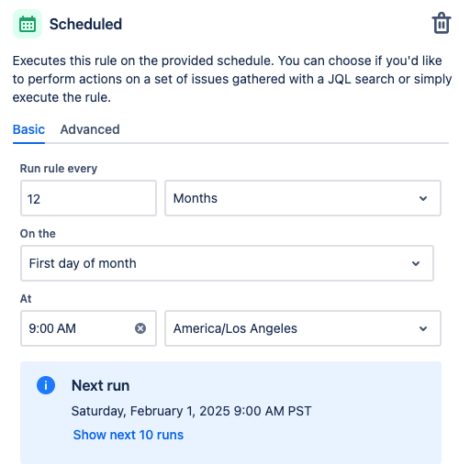The image size is (459, 476).
Task: Select the Basic tab
Action: pos(28,129)
